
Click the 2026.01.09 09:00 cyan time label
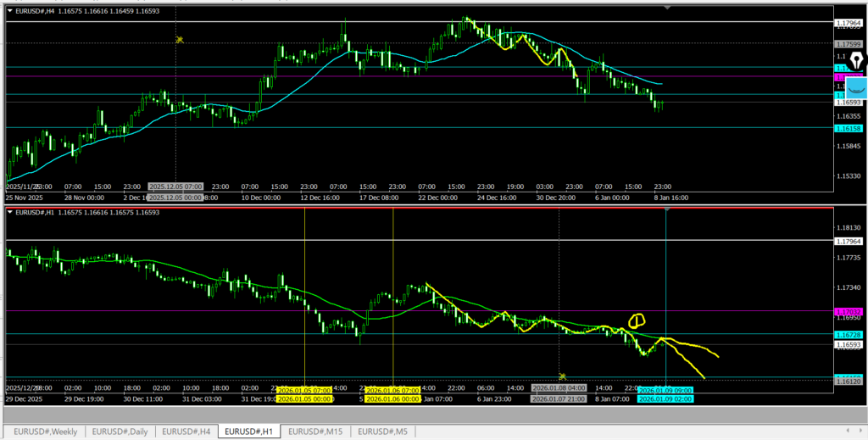tap(666, 391)
